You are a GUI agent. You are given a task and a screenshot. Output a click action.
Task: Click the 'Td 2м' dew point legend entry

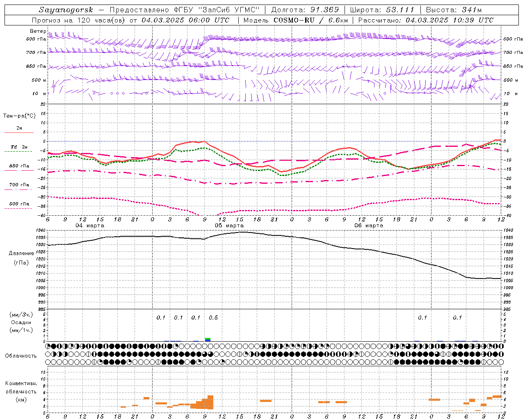click(19, 147)
